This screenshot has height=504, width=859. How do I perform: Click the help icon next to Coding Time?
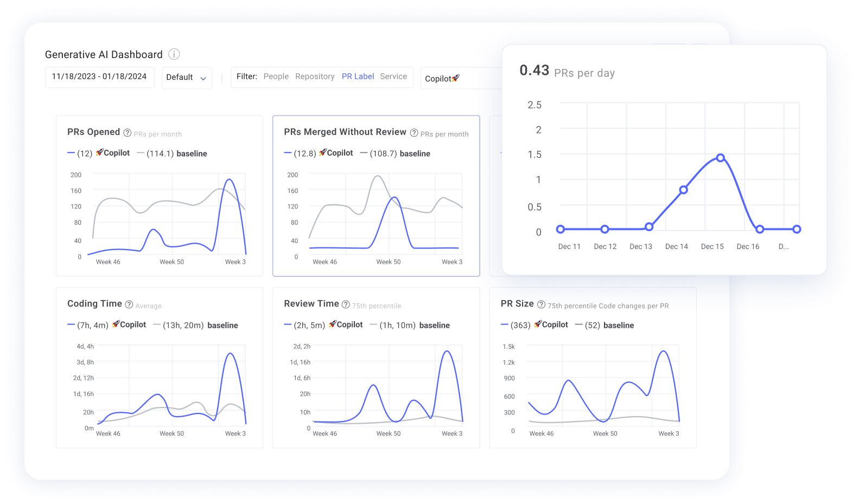[129, 305]
